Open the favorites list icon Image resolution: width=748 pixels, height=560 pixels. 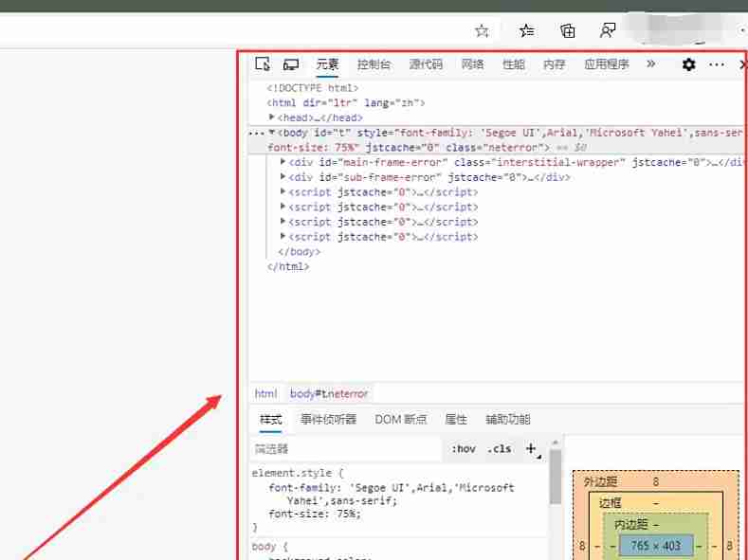[527, 31]
